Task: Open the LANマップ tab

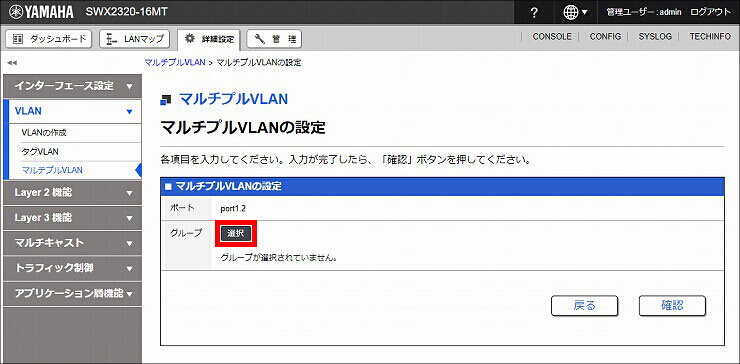Action: click(x=135, y=39)
